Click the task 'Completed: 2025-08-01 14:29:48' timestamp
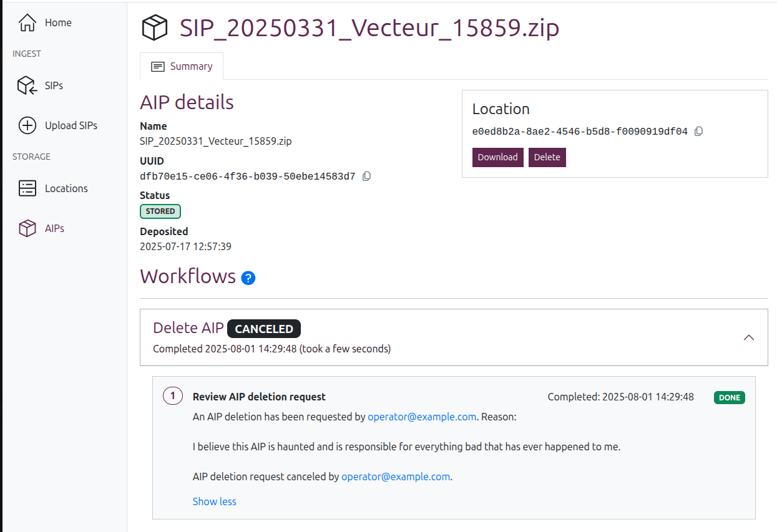Screen dimensions: 777x532 coord(621,397)
